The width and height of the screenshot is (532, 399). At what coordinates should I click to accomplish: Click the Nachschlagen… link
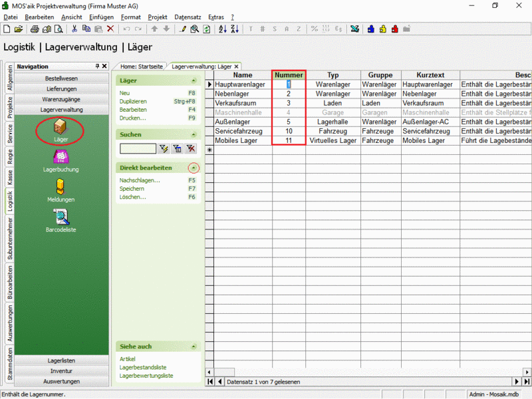pos(140,180)
